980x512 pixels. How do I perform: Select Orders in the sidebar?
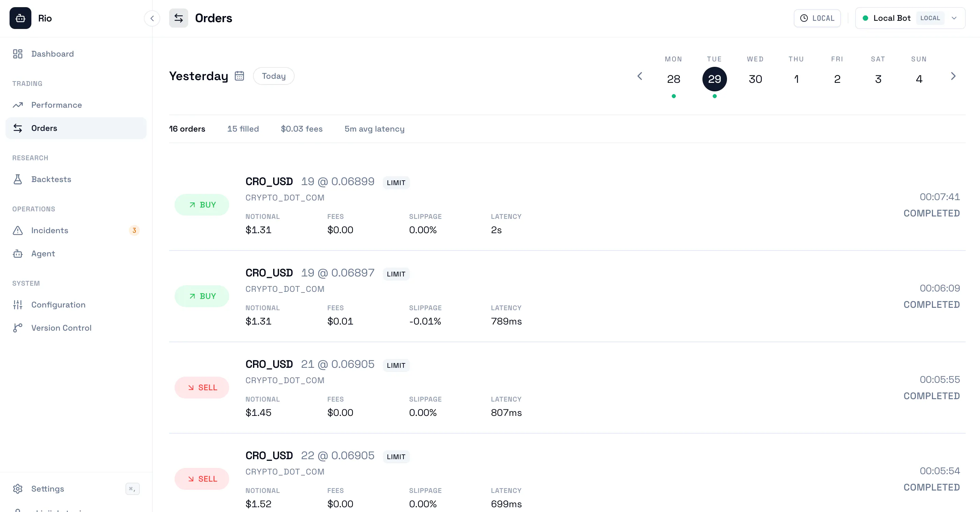pyautogui.click(x=76, y=128)
